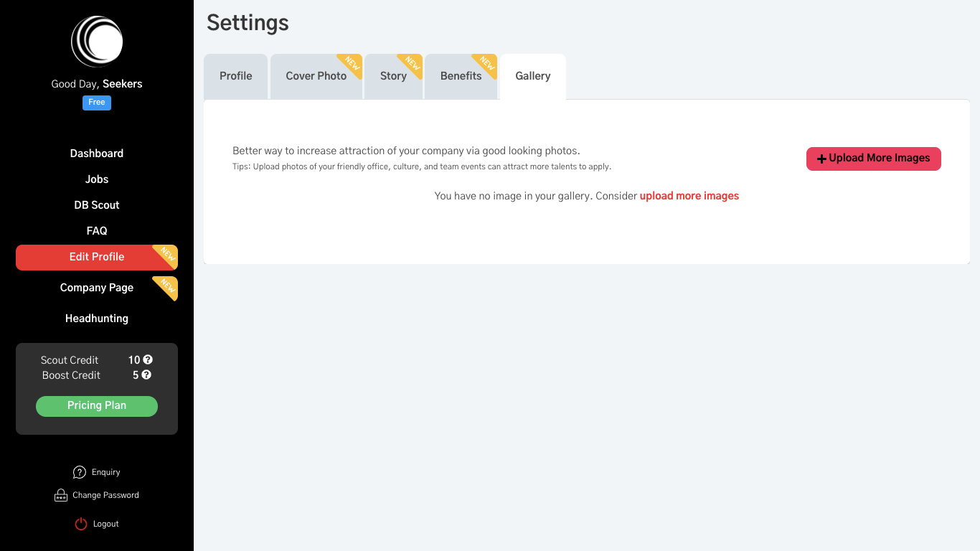This screenshot has width=980, height=551.
Task: Click the 'Scout Credit' label
Action: click(70, 360)
